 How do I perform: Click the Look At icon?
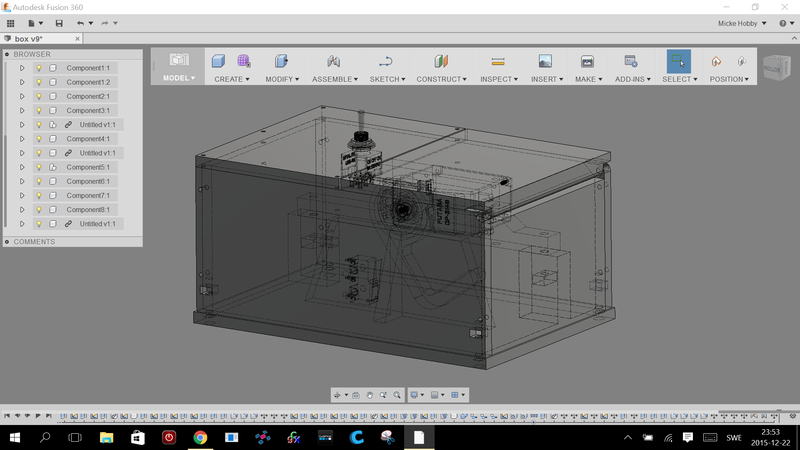tap(356, 395)
